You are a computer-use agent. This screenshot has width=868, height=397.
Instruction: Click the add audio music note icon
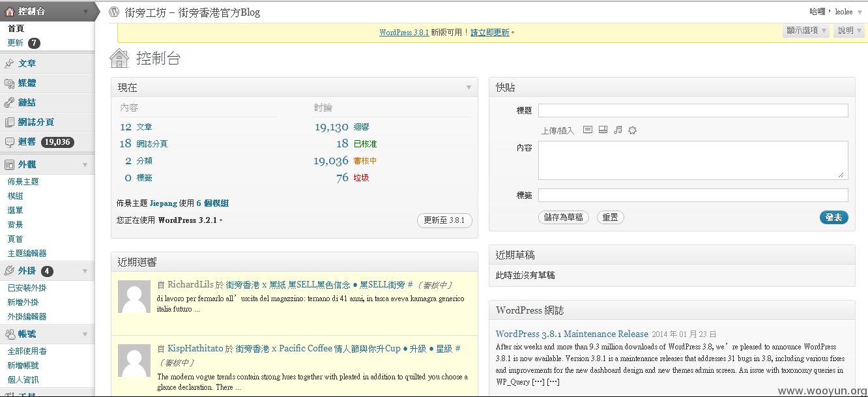coord(618,130)
